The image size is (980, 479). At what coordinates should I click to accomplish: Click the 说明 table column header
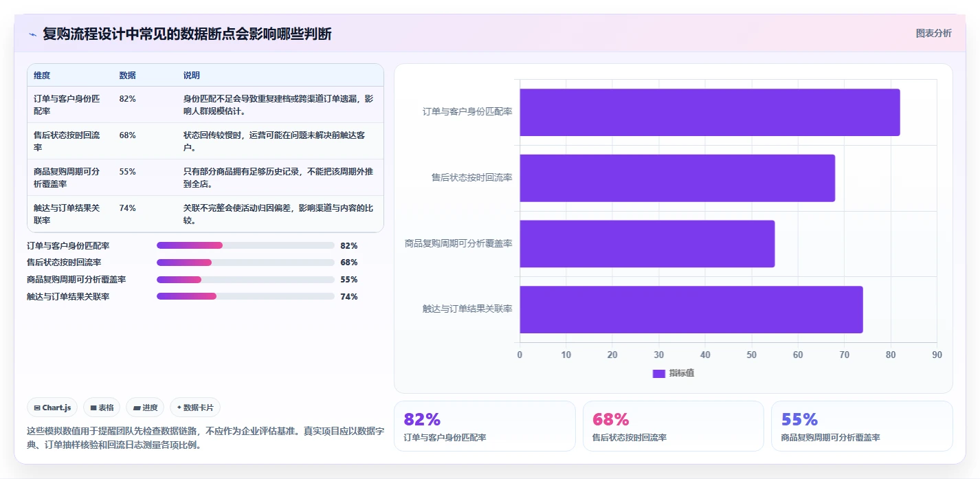[x=192, y=76]
